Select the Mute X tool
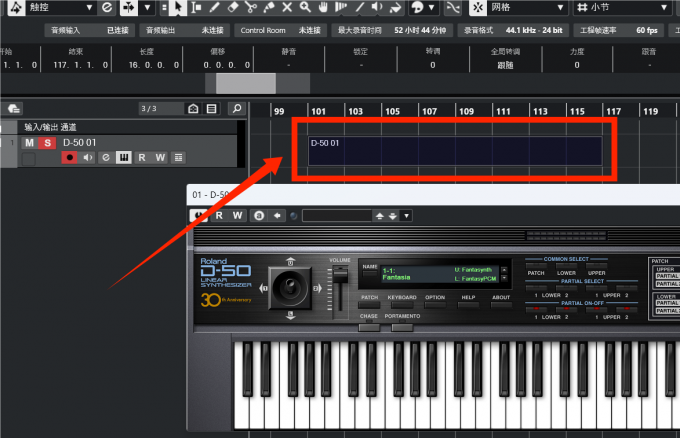680x438 pixels. click(287, 7)
